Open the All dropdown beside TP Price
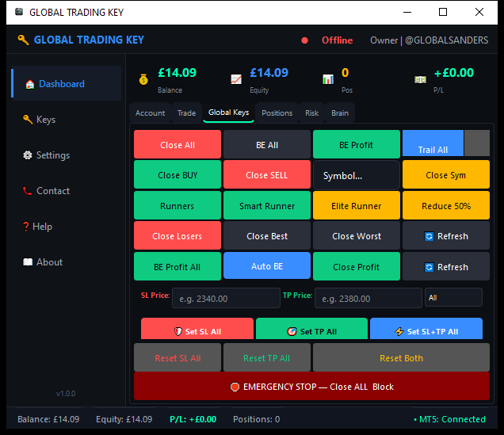The width and height of the screenshot is (504, 435). 453,297
